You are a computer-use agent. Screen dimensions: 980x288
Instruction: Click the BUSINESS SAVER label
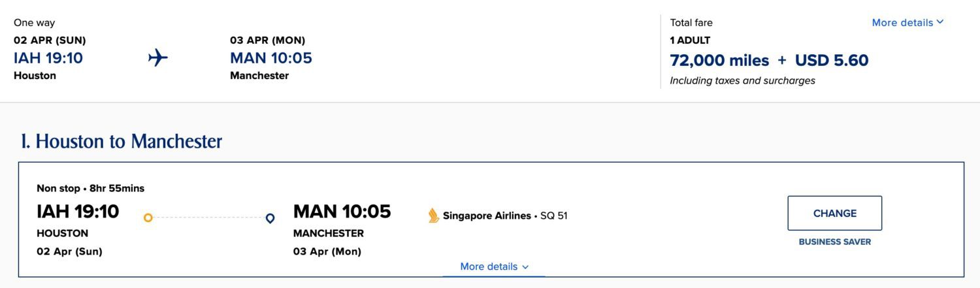tap(835, 242)
